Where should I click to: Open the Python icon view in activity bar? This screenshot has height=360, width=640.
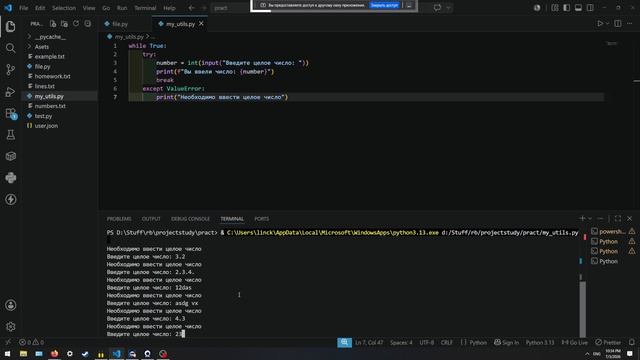tap(11, 178)
